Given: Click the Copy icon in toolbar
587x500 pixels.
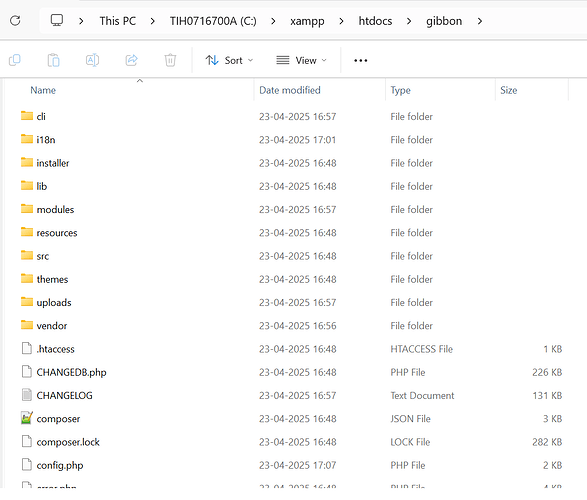Looking at the screenshot, I should 15,60.
